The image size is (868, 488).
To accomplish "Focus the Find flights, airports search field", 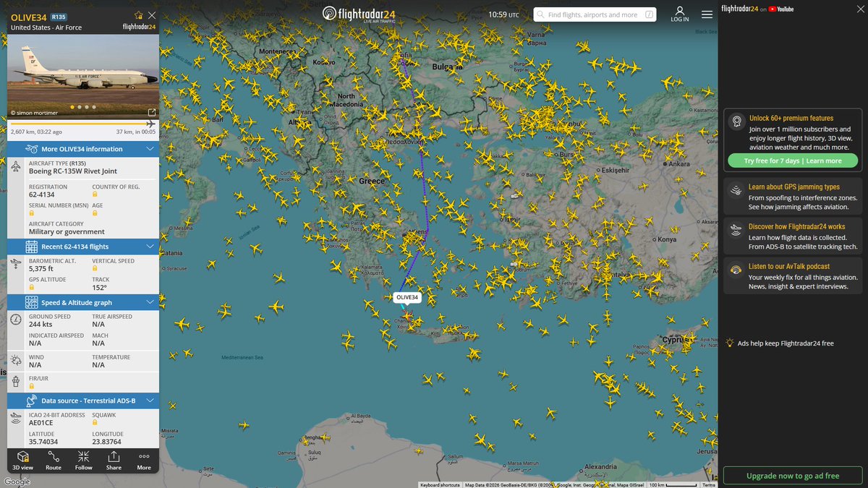I will tap(595, 14).
